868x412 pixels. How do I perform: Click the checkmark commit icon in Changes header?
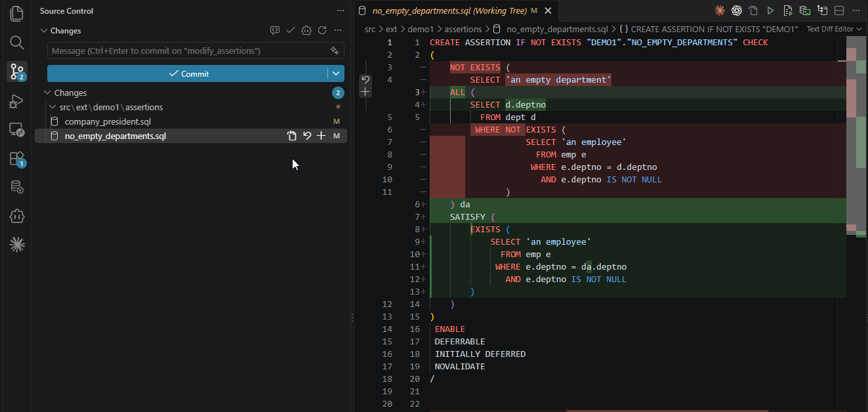(x=291, y=30)
